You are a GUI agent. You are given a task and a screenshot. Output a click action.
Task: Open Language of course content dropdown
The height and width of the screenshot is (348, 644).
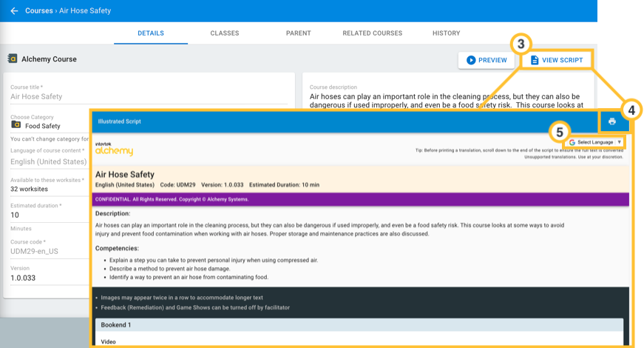[50, 161]
